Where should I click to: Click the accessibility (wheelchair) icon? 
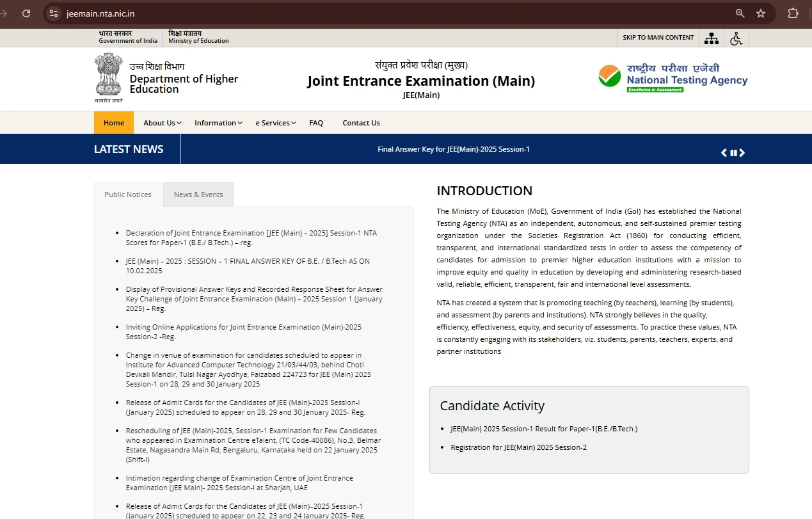click(x=736, y=38)
